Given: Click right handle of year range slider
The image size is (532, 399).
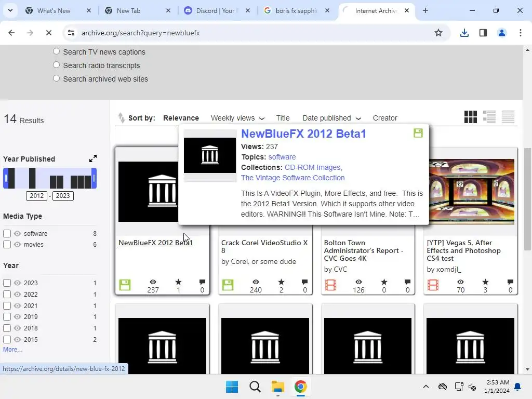Looking at the screenshot, I should click(x=95, y=178).
